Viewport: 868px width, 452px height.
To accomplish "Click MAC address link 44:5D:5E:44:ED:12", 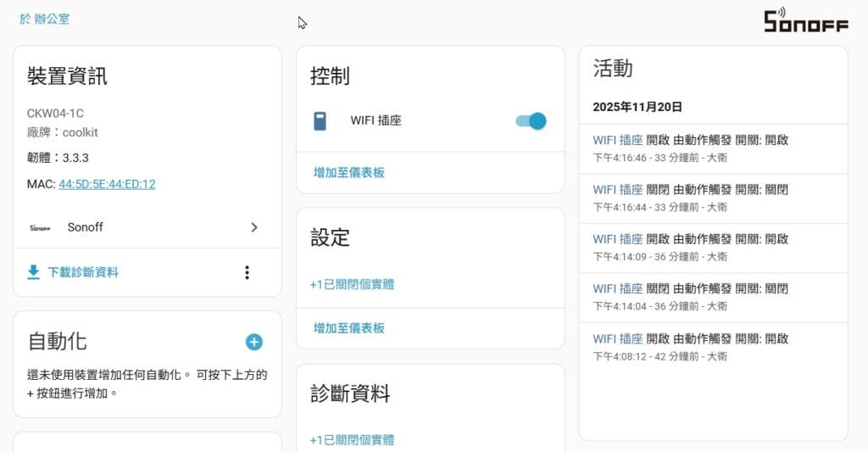I will 107,184.
